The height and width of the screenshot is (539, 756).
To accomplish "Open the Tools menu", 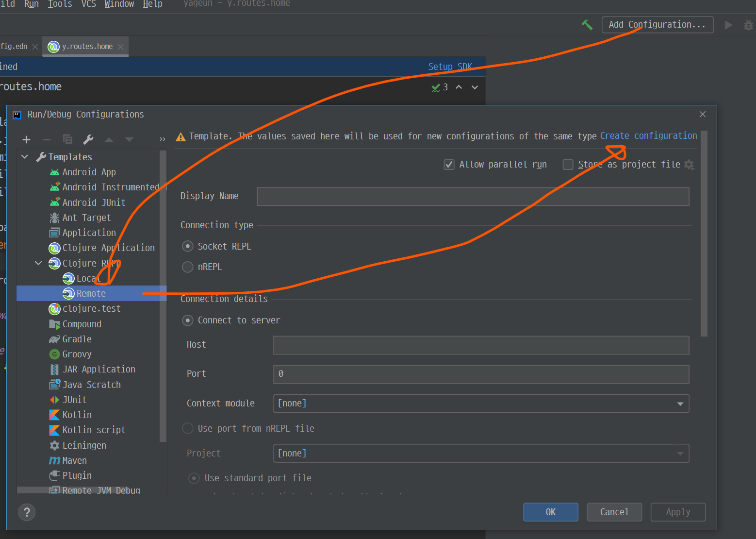I will point(60,4).
